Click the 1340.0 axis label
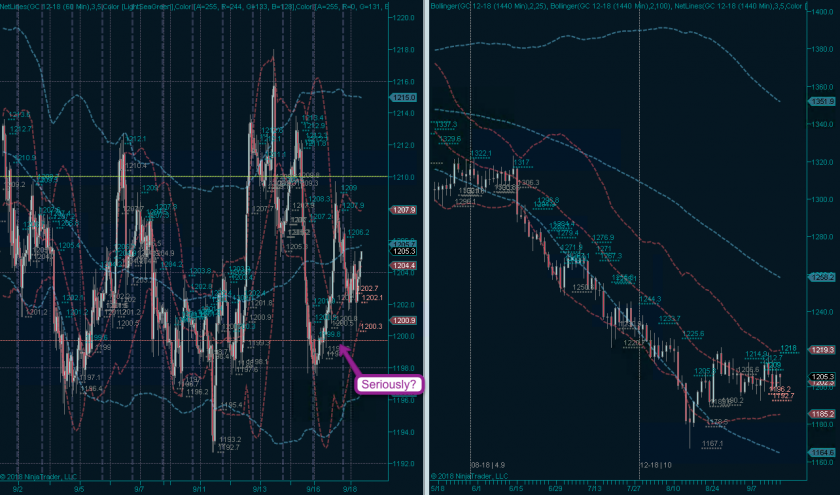Viewport: 840px width, 495px height. click(823, 124)
